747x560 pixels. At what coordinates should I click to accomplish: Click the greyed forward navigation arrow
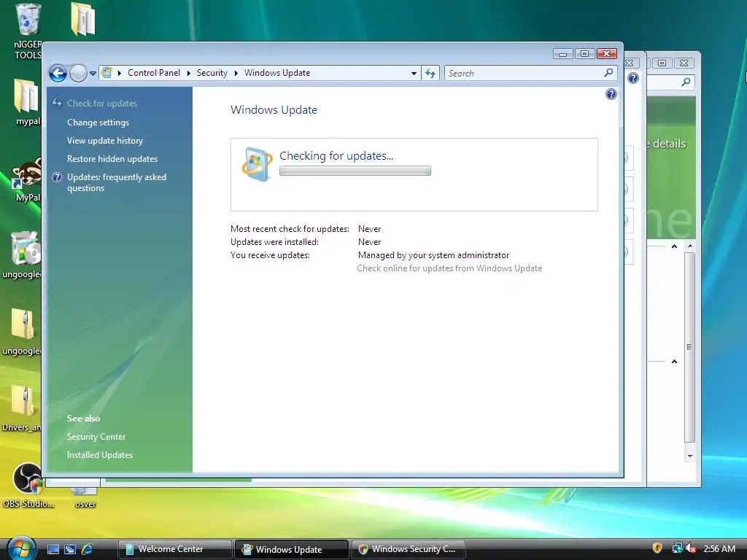pos(78,74)
